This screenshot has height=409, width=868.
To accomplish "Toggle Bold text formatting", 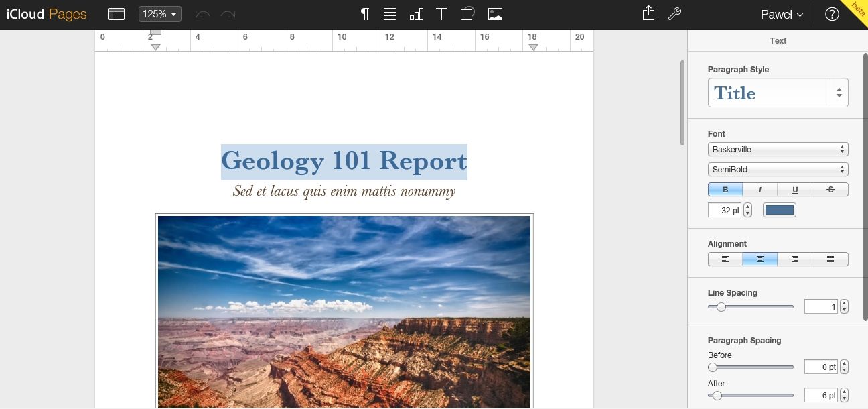I will [725, 190].
